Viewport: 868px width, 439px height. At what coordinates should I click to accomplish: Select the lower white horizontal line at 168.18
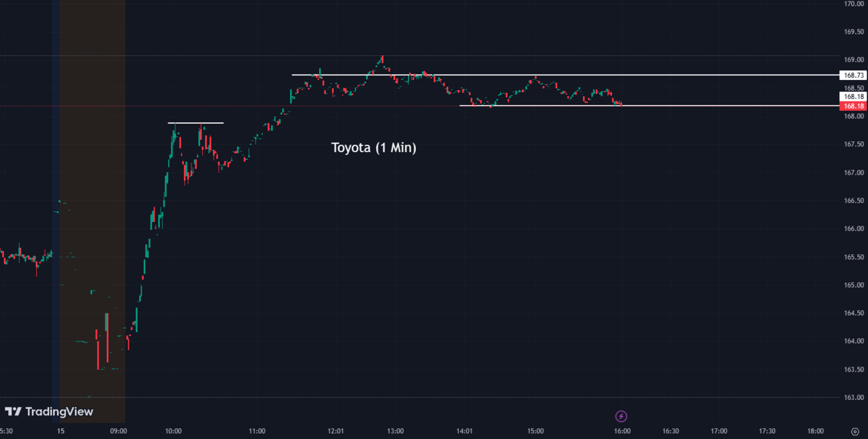pos(650,106)
